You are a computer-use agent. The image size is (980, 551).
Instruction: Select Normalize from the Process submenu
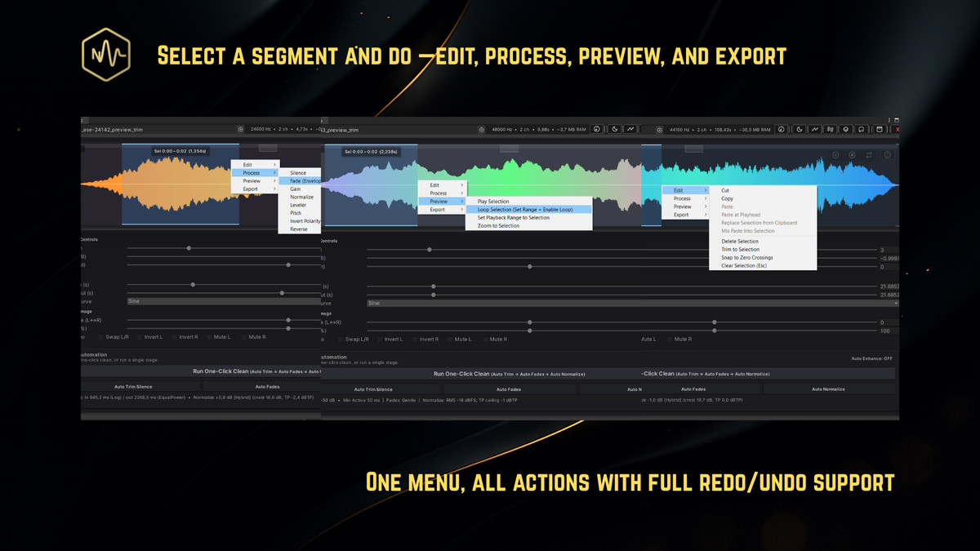[x=304, y=196]
